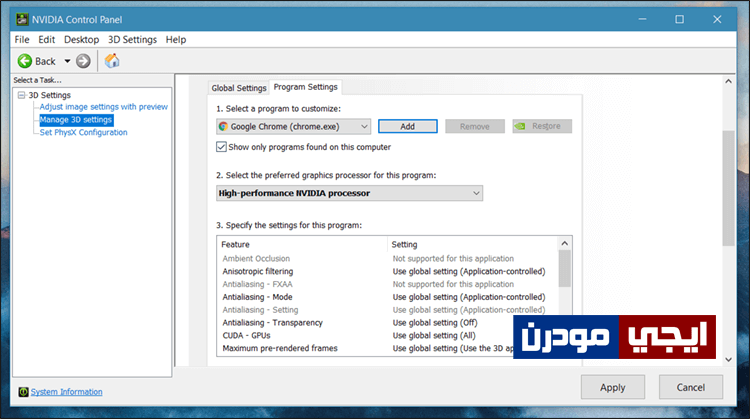Select the Maximum pre-rendered frames row

(x=387, y=348)
